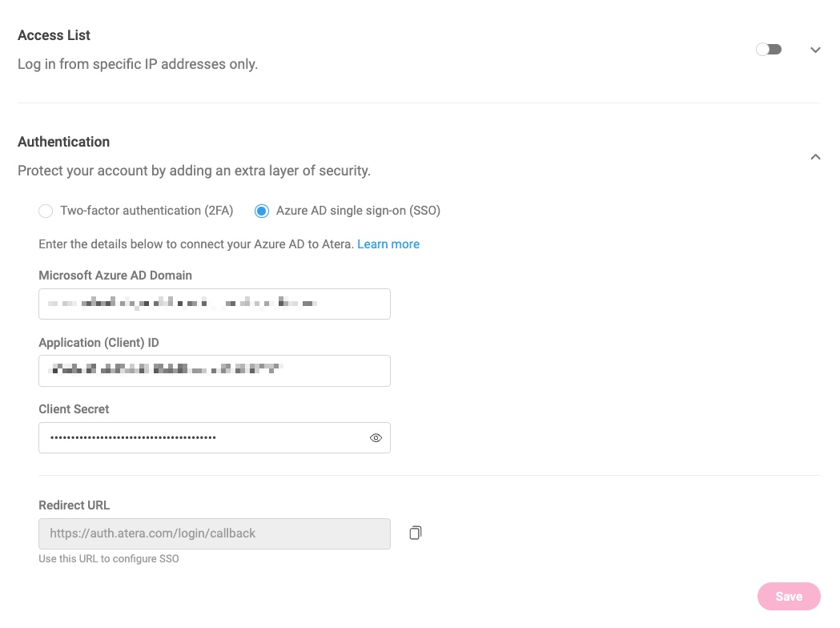Copy the Redirect URL with clipboard icon

click(x=415, y=533)
